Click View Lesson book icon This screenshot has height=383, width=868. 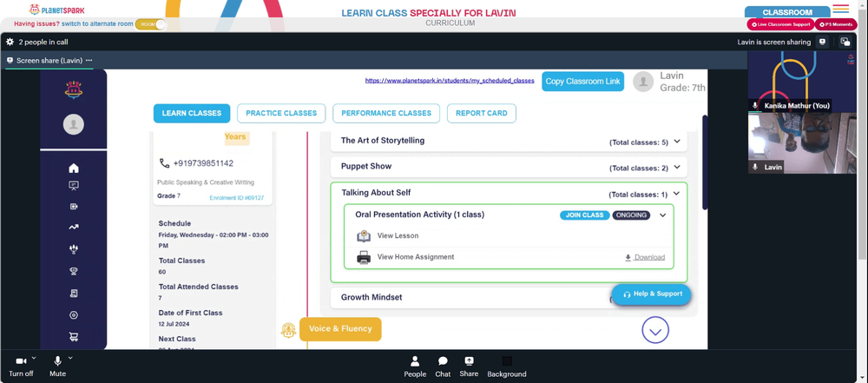click(x=364, y=236)
